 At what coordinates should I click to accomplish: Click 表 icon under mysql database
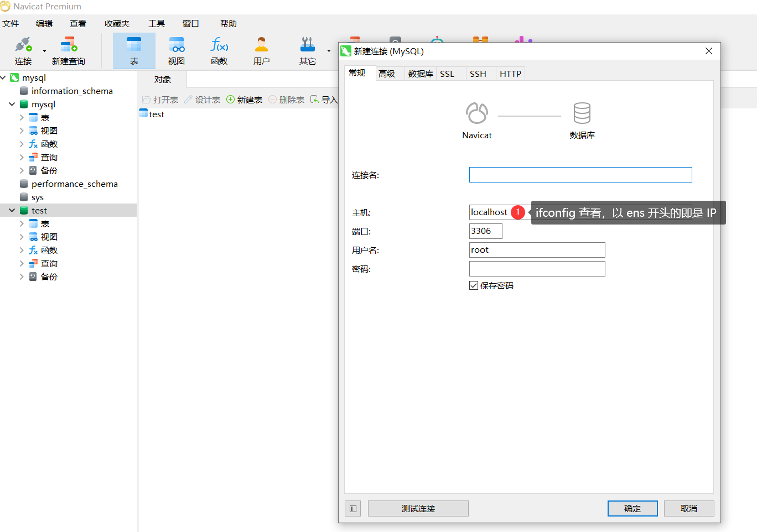pos(33,117)
